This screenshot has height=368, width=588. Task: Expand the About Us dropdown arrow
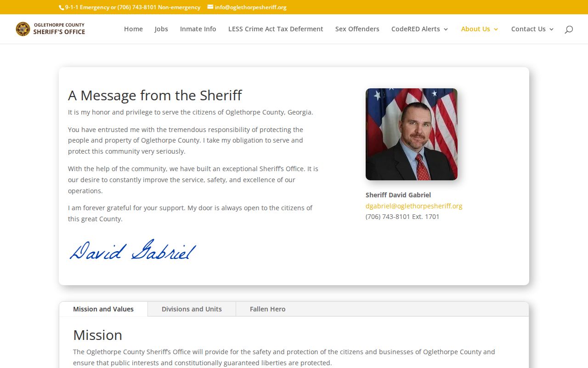[496, 29]
